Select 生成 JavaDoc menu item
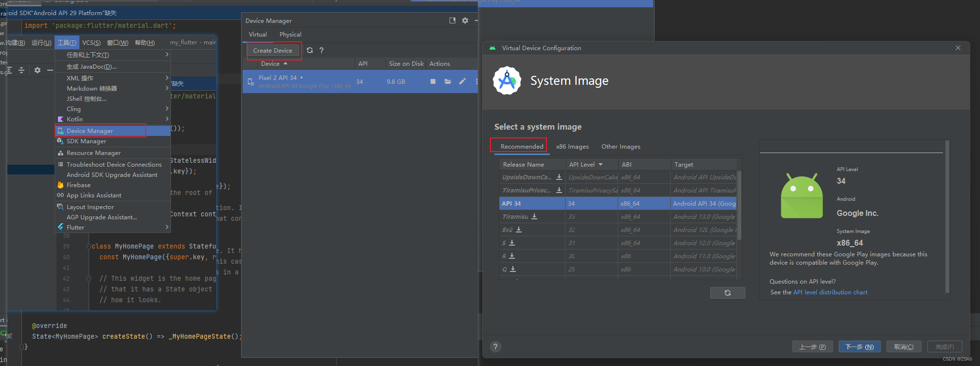The height and width of the screenshot is (366, 980). pos(113,66)
